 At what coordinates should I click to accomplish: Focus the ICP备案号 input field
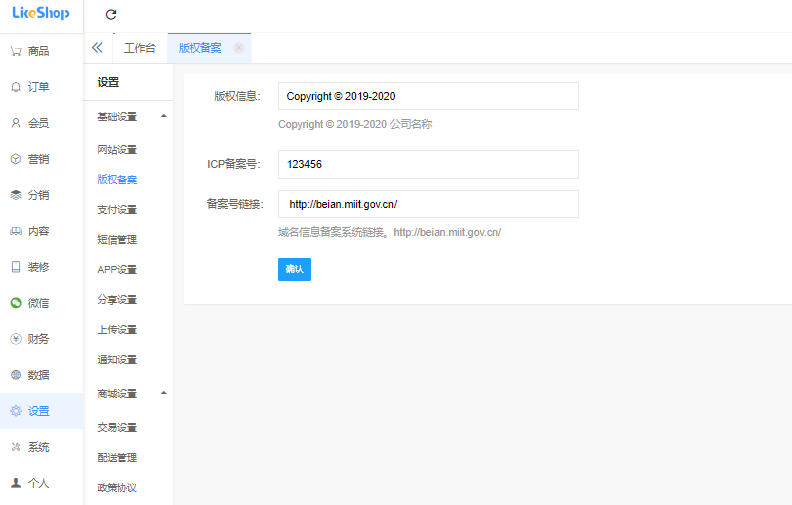[x=428, y=164]
